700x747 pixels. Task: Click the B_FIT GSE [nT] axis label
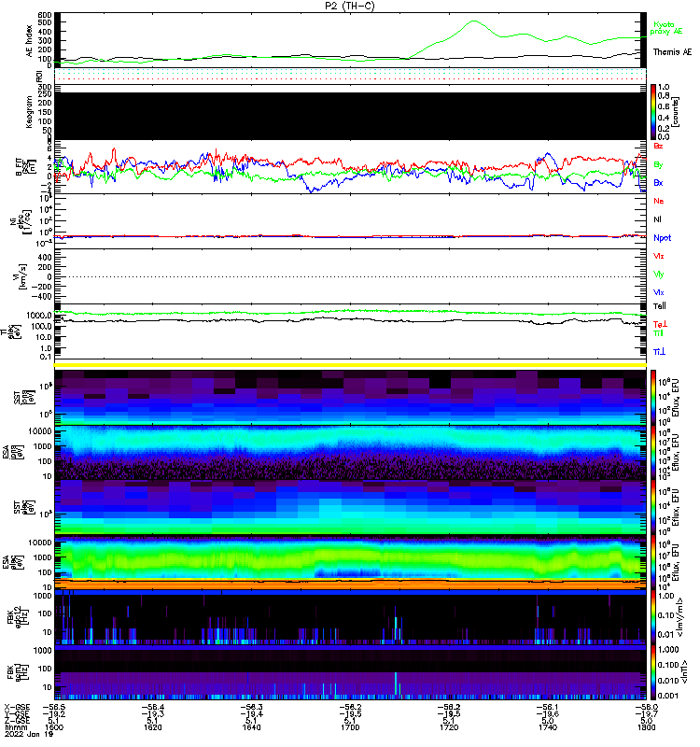click(27, 167)
